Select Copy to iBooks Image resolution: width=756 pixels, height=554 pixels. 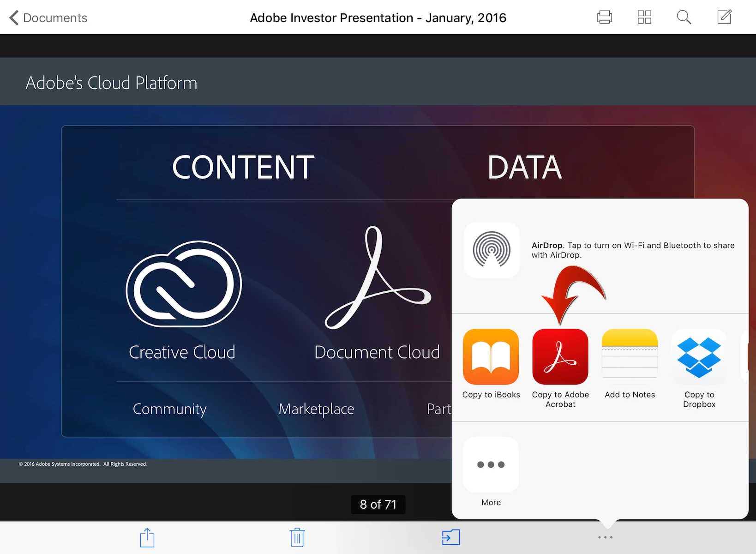(491, 364)
